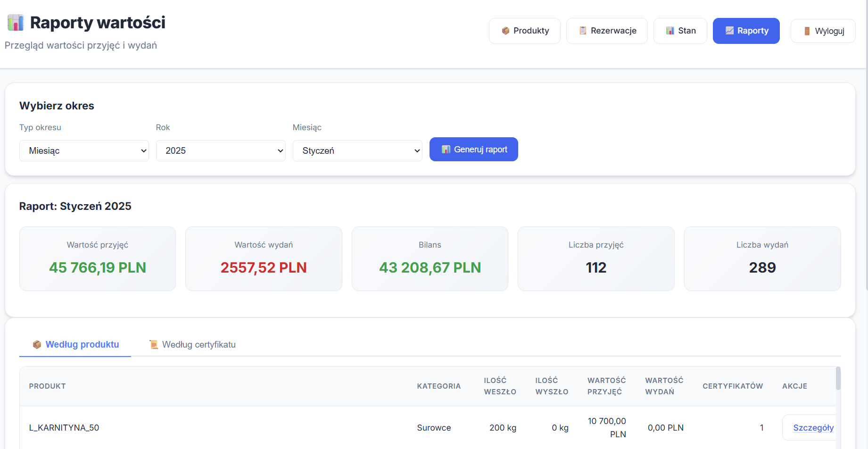Click the table's vertical scrollbar
The height and width of the screenshot is (449, 868).
[x=838, y=379]
